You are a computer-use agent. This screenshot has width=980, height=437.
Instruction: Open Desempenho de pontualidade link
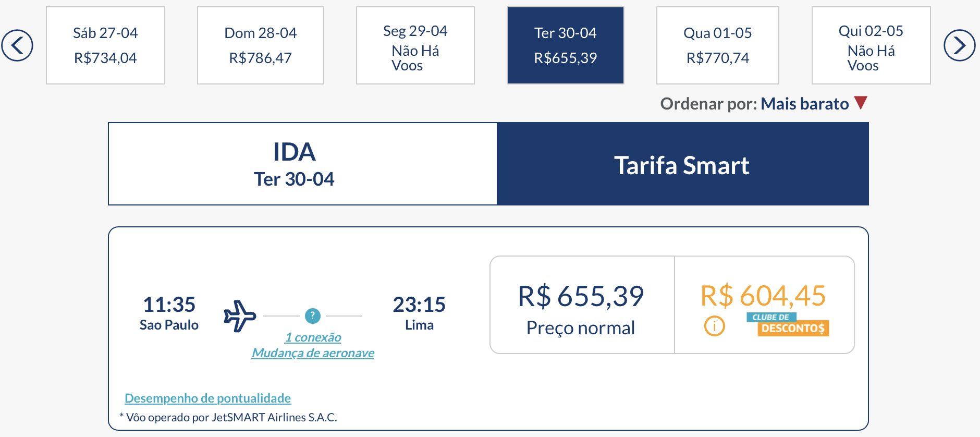click(x=207, y=398)
